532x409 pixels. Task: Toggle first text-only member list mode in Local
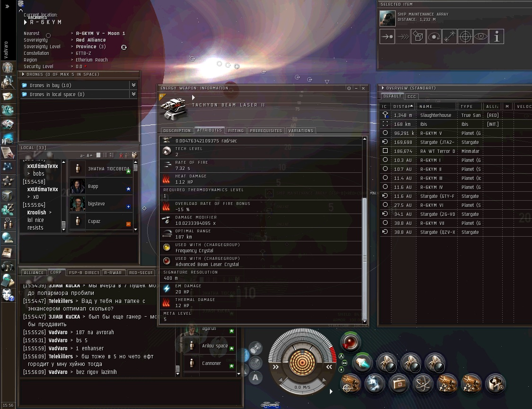click(98, 155)
